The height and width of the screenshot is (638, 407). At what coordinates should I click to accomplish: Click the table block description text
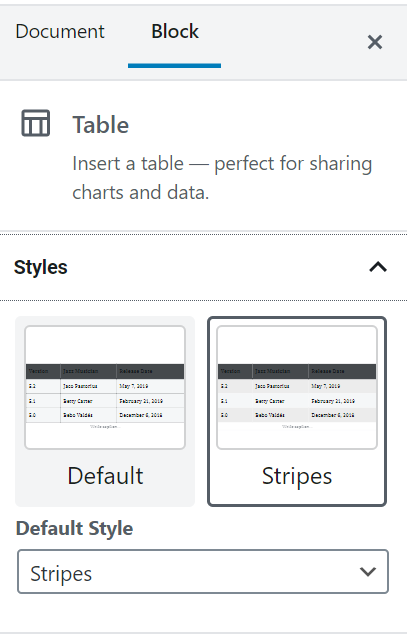click(222, 178)
